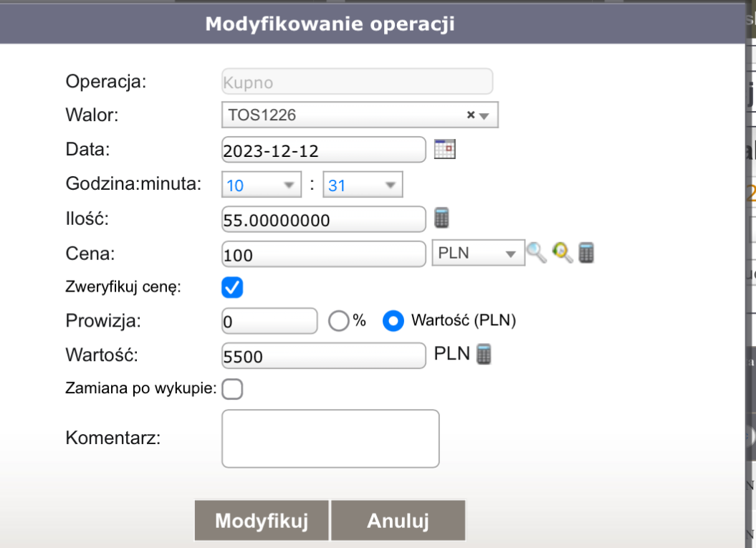756x548 pixels.
Task: Click calculator icon beside Wartość PLN
Action: click(x=484, y=355)
